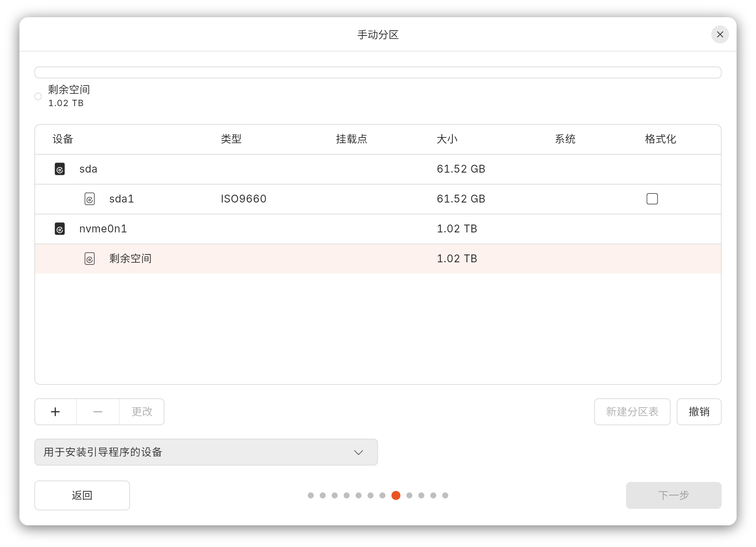Select the 剩余空间 row in the table
The width and height of the screenshot is (756, 547).
coord(378,259)
